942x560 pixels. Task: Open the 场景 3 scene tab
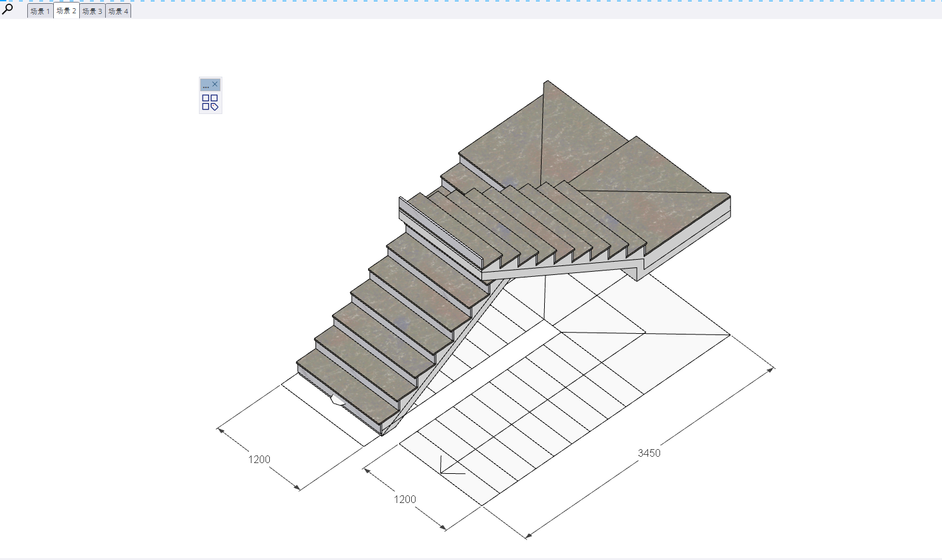point(92,11)
